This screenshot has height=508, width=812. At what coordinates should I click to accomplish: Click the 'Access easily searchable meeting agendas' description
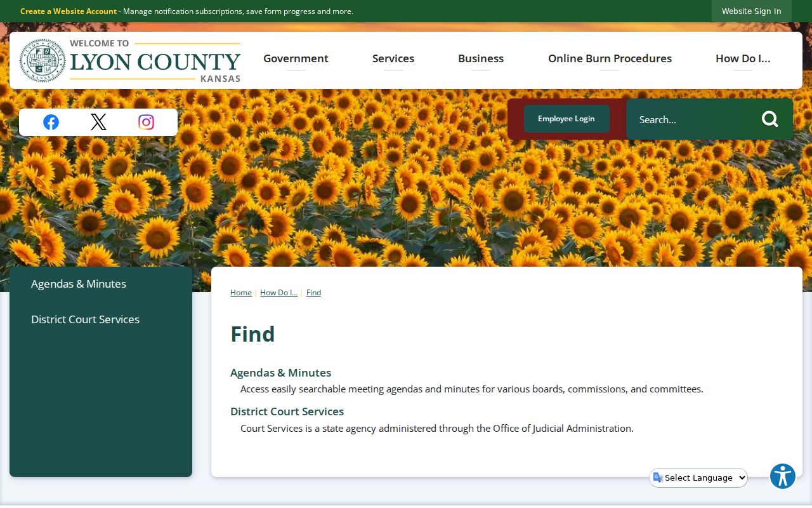472,389
